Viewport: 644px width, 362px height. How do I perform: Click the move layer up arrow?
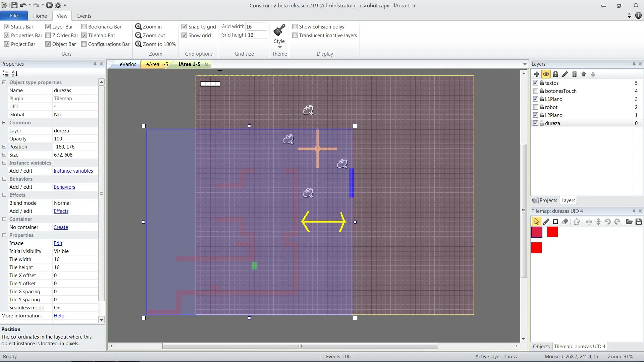pyautogui.click(x=584, y=74)
